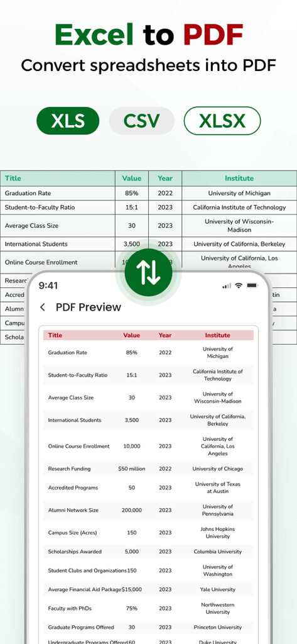297x644 pixels.
Task: Click 'Graduation Rate' row title in PDF Preview
Action: (x=68, y=352)
